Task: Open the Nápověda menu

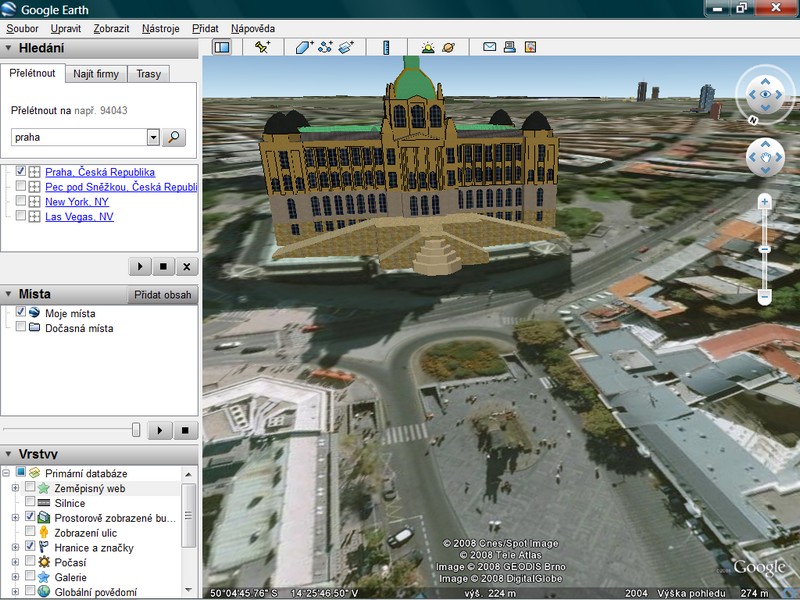Action: click(253, 29)
